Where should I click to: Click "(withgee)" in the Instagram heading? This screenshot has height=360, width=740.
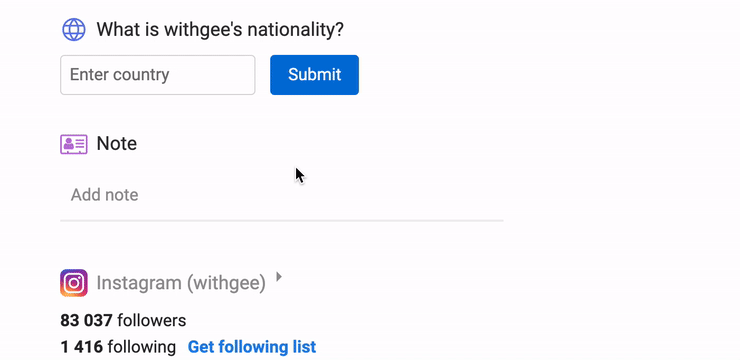pos(226,283)
